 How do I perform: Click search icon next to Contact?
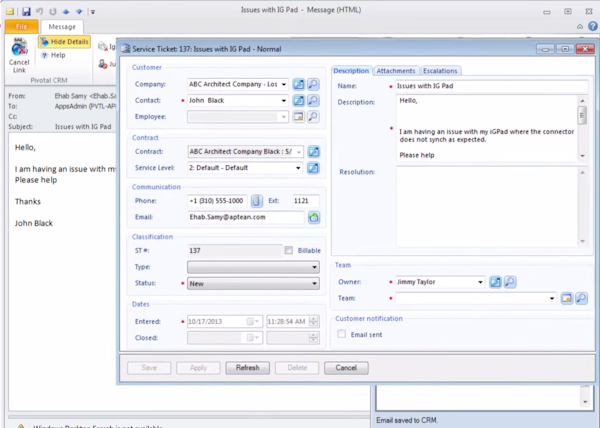coord(313,101)
